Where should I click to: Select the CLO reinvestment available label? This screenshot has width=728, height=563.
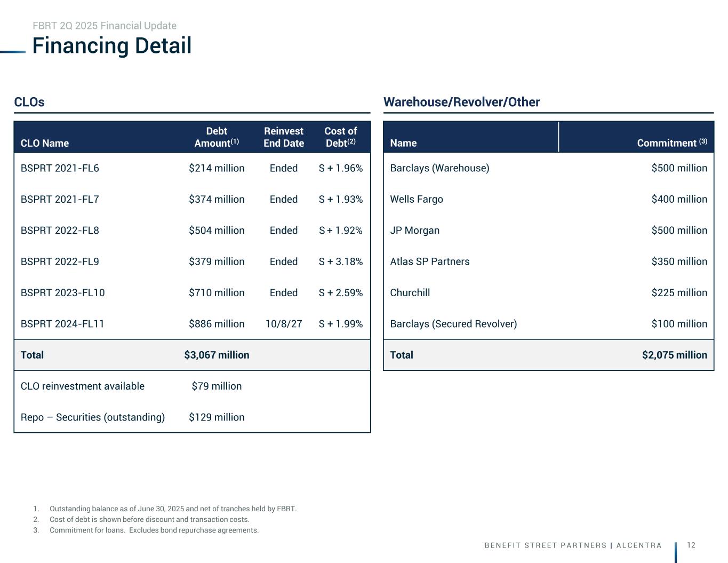pos(83,386)
